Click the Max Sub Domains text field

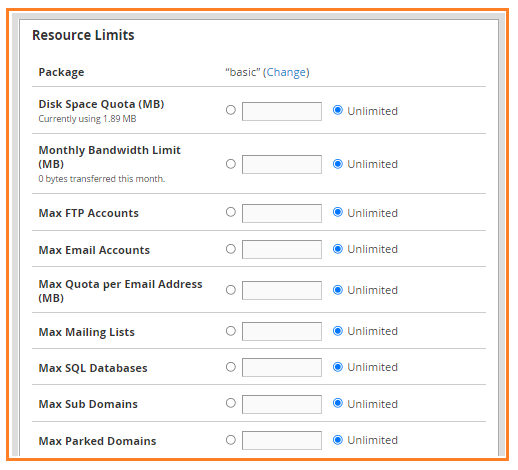tap(282, 404)
